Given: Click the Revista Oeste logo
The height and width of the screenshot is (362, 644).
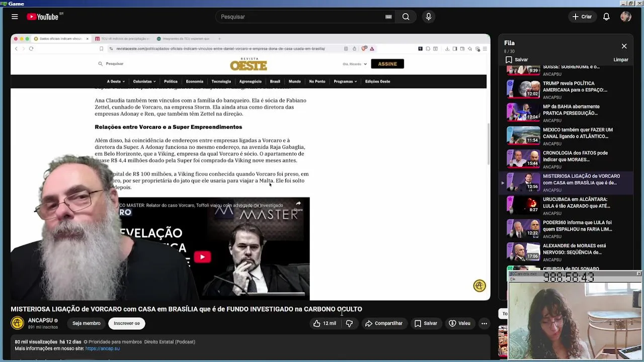Looking at the screenshot, I should (249, 64).
